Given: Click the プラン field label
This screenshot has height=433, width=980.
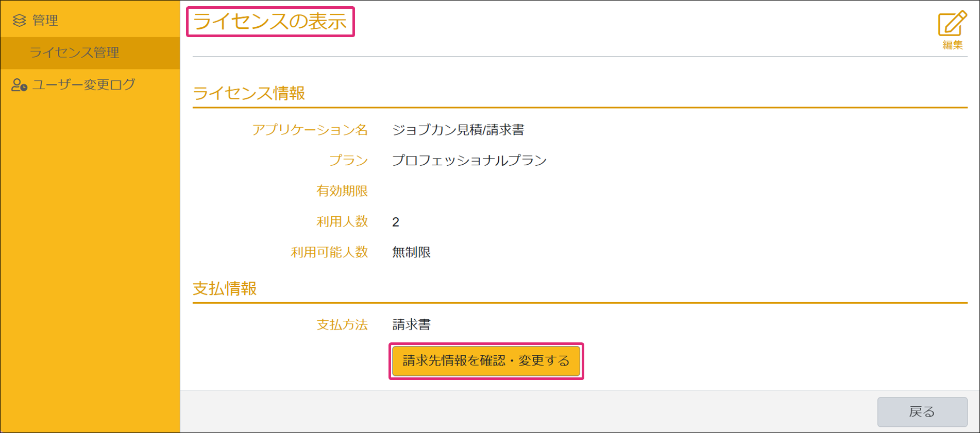Looking at the screenshot, I should click(x=348, y=161).
